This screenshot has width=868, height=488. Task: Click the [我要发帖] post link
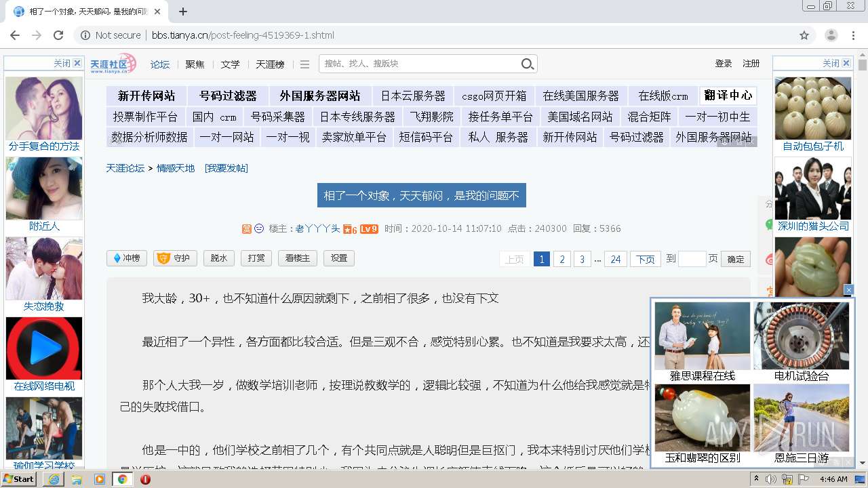pyautogui.click(x=226, y=168)
